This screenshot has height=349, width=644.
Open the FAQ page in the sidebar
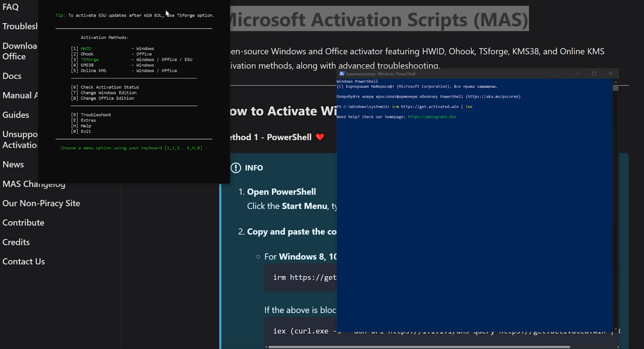pos(11,7)
